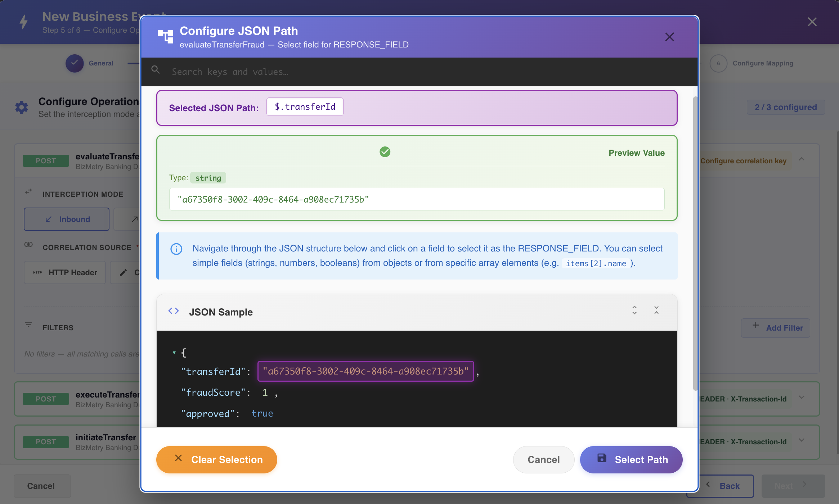Click the "transferId" key name
The image size is (839, 504).
click(x=213, y=371)
